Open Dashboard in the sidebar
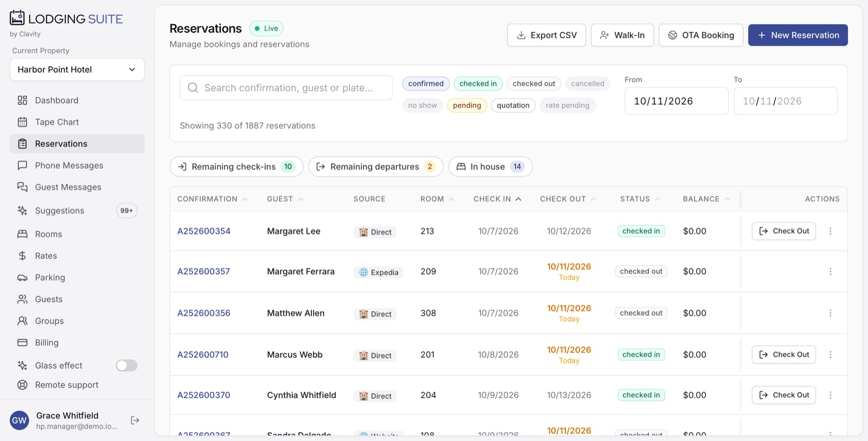Viewport: 868px width, 441px height. pyautogui.click(x=77, y=100)
